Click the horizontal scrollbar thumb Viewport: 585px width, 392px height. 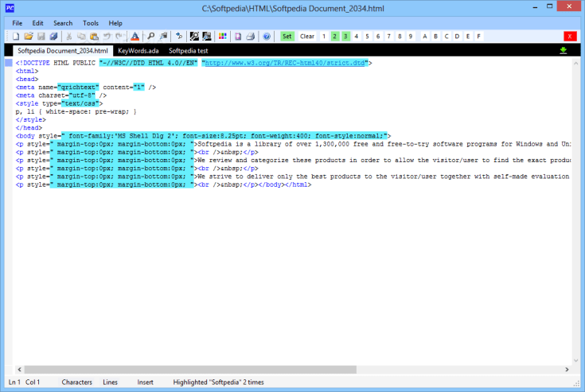(190, 369)
